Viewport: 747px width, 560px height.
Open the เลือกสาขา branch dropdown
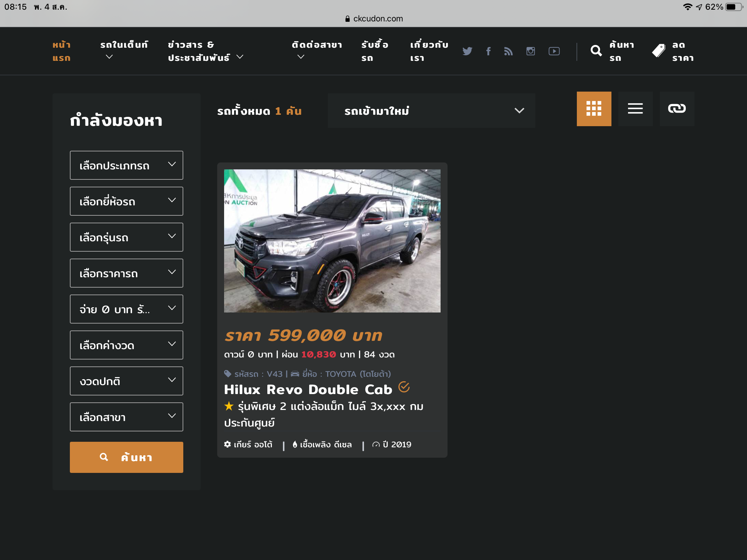point(126,417)
